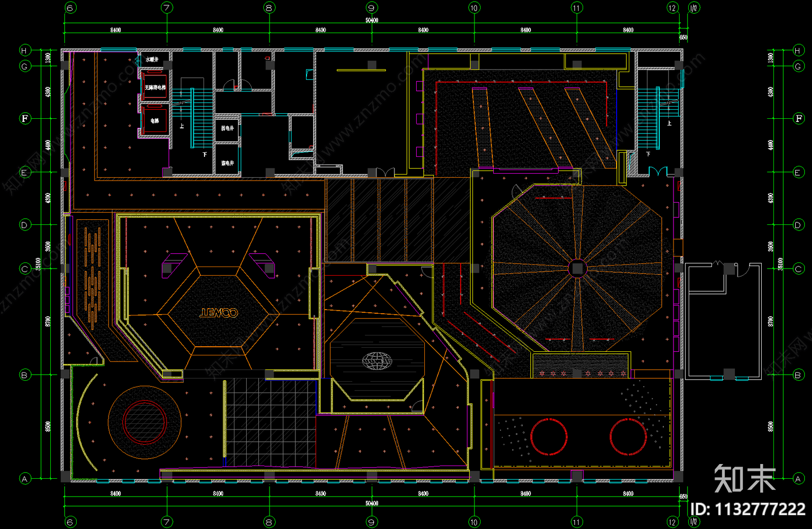
Task: Click grid axis bubble A on the left side
Action: pyautogui.click(x=24, y=478)
